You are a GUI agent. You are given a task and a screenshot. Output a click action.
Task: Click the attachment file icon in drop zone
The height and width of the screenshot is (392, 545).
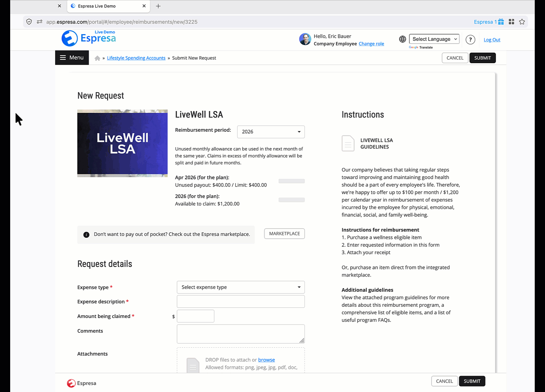(x=193, y=365)
